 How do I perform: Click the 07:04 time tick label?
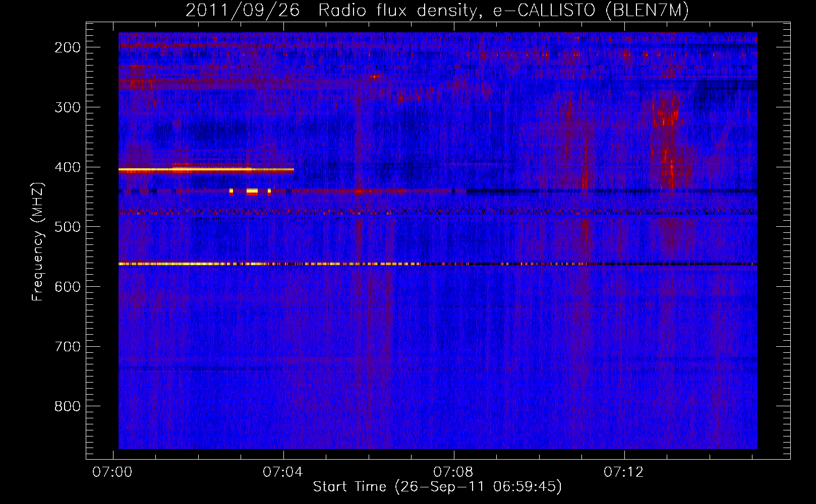tap(283, 472)
